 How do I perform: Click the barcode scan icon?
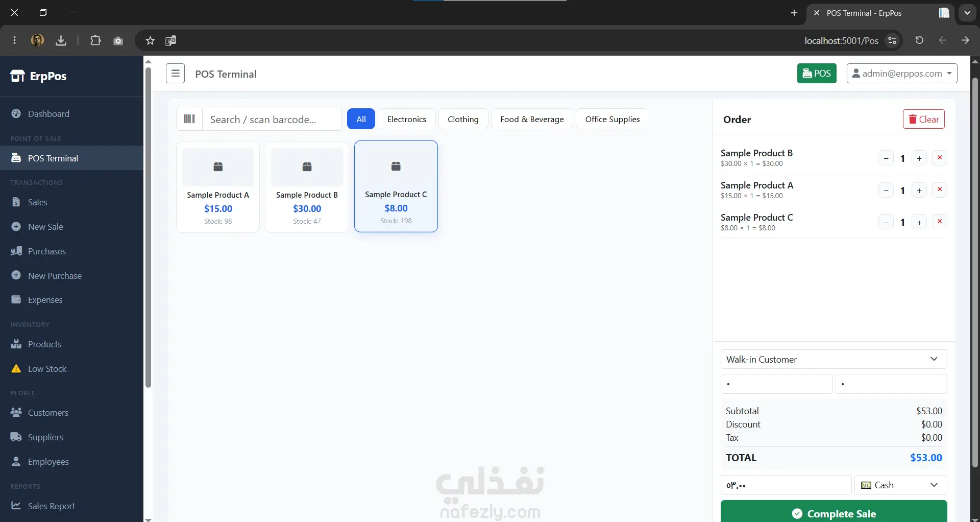[189, 119]
